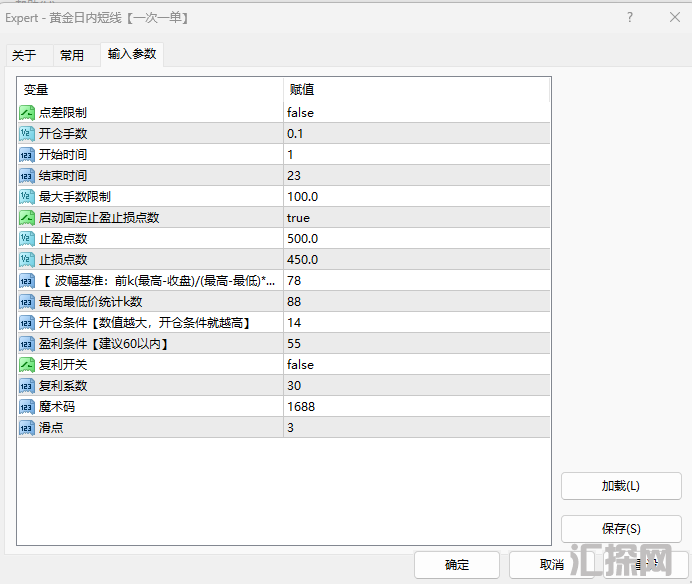Click the icon beside 止盈点数 parameter

[27, 239]
